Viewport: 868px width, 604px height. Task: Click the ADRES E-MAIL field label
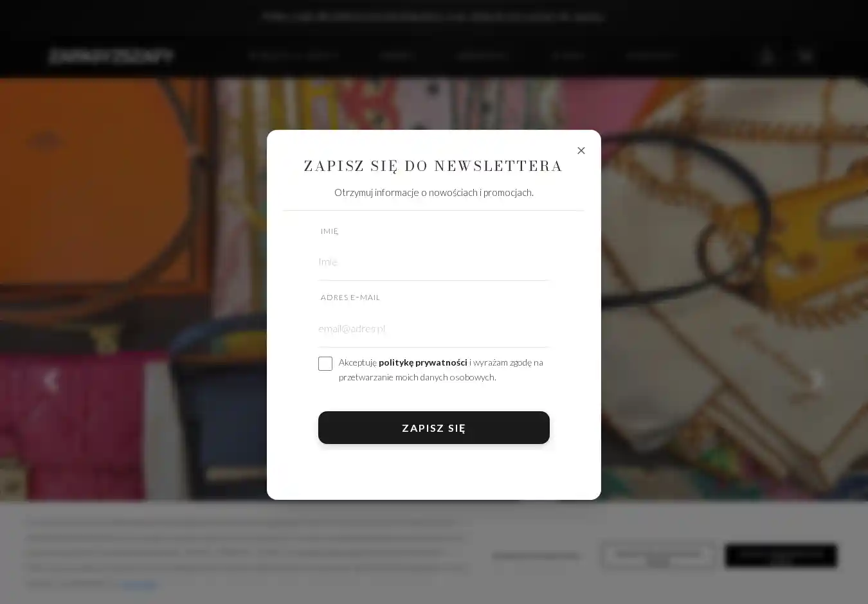click(350, 298)
